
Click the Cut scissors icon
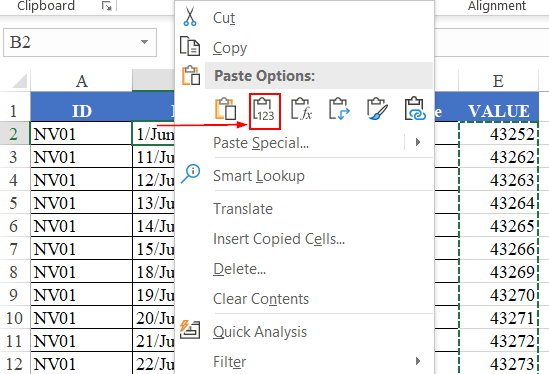190,17
